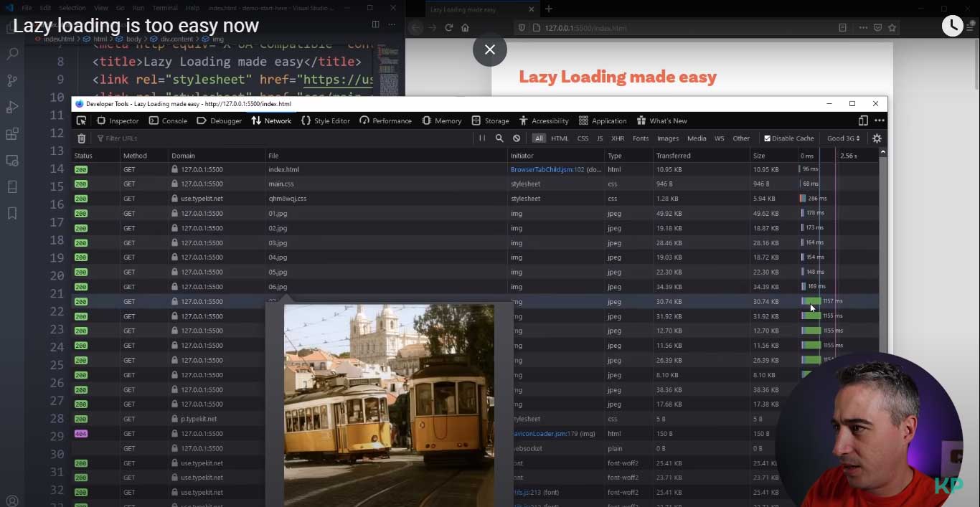Open search in Network panel
The height and width of the screenshot is (507, 980).
499,138
